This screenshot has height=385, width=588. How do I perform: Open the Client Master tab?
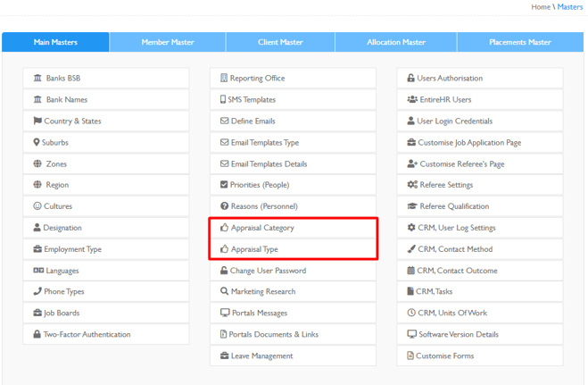(280, 42)
